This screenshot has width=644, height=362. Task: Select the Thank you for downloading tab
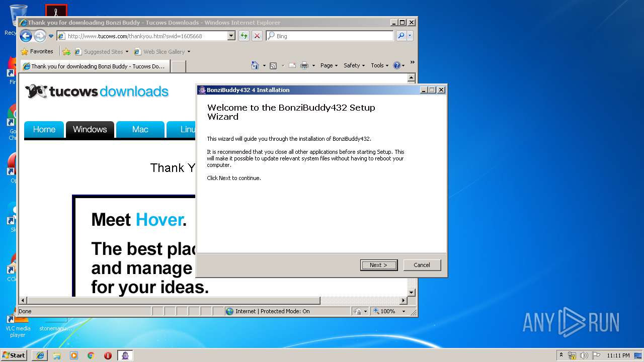(x=95, y=66)
